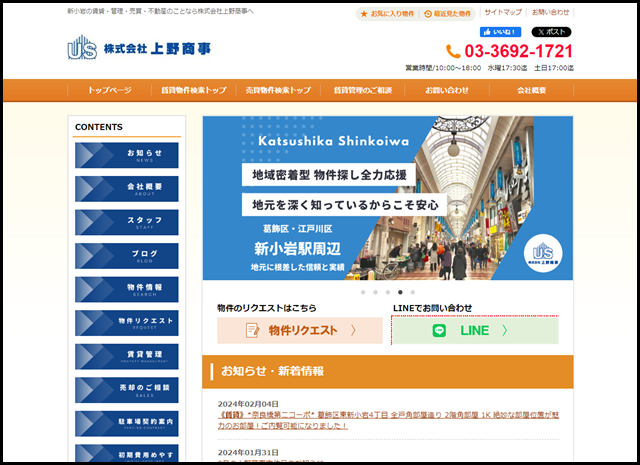Click the Facebook いいね! button
The image size is (640, 465).
point(500,32)
